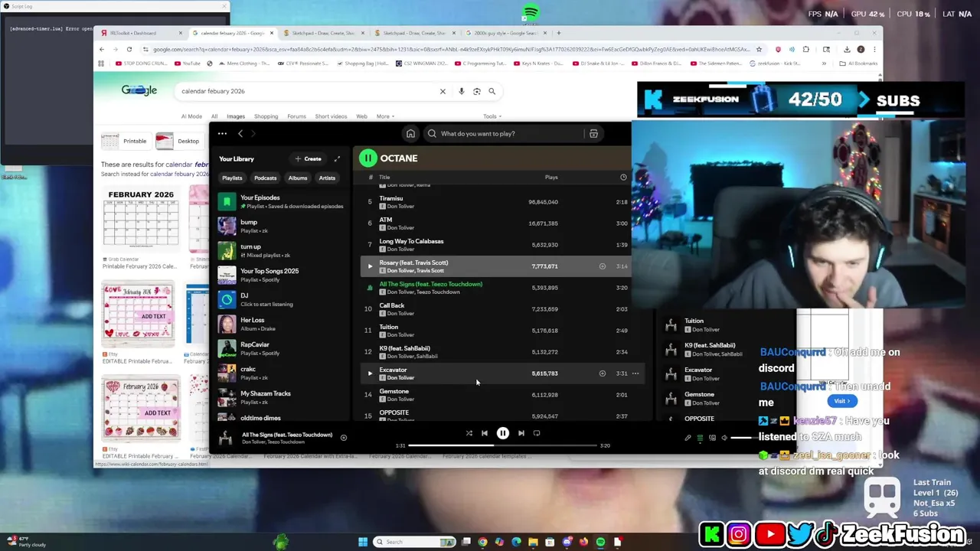Toggle the Spotify queue icon
Image resolution: width=980 pixels, height=551 pixels.
tap(700, 438)
